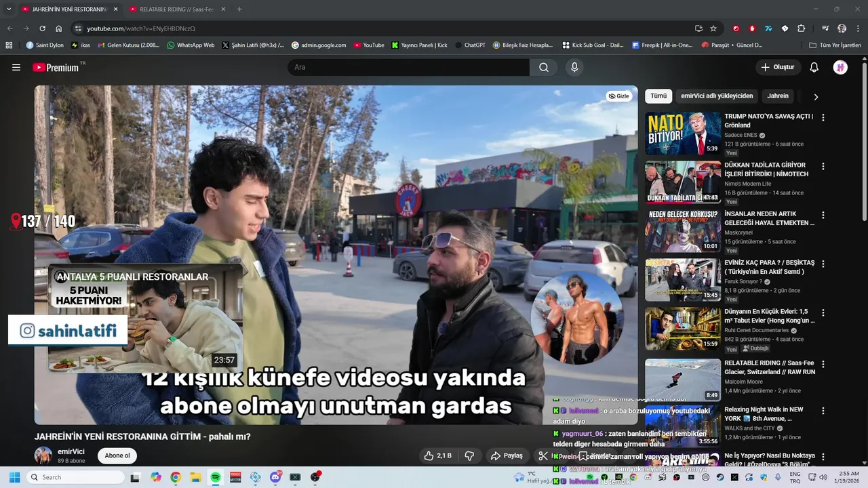Image resolution: width=868 pixels, height=488 pixels.
Task: Click the Oluştur create button
Action: coord(778,67)
